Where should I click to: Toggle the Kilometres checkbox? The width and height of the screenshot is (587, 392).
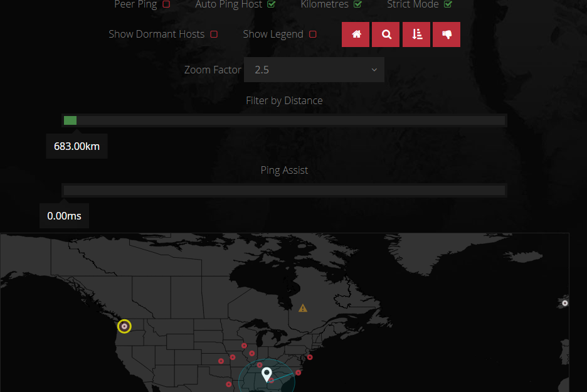click(358, 4)
